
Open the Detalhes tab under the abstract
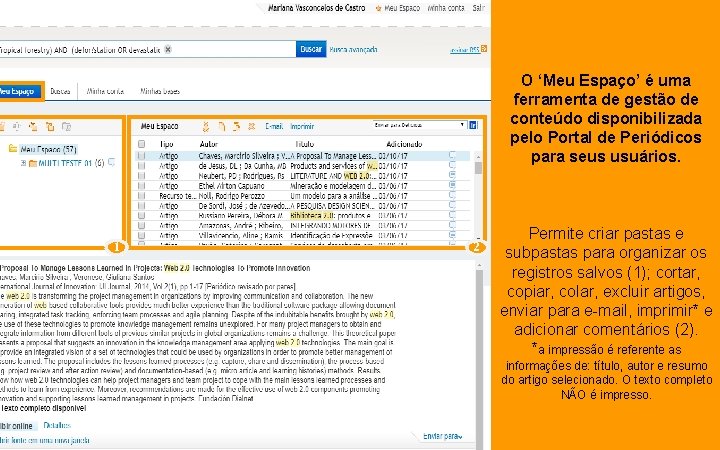pos(57,426)
